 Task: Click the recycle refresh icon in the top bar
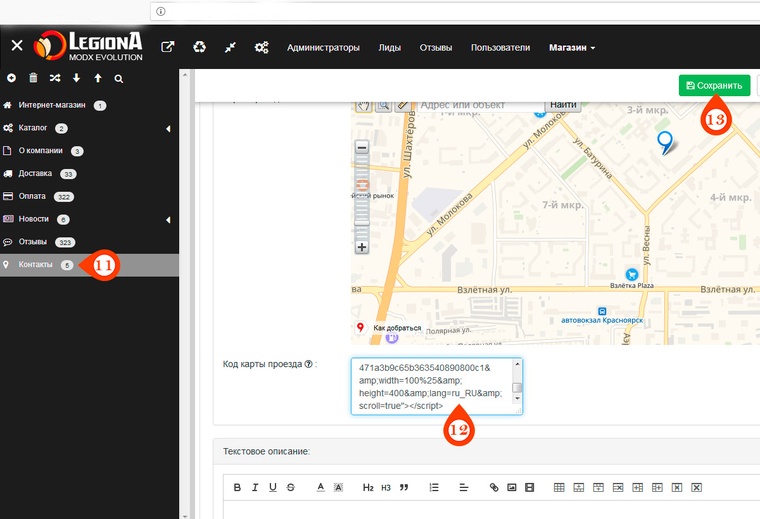coord(199,47)
